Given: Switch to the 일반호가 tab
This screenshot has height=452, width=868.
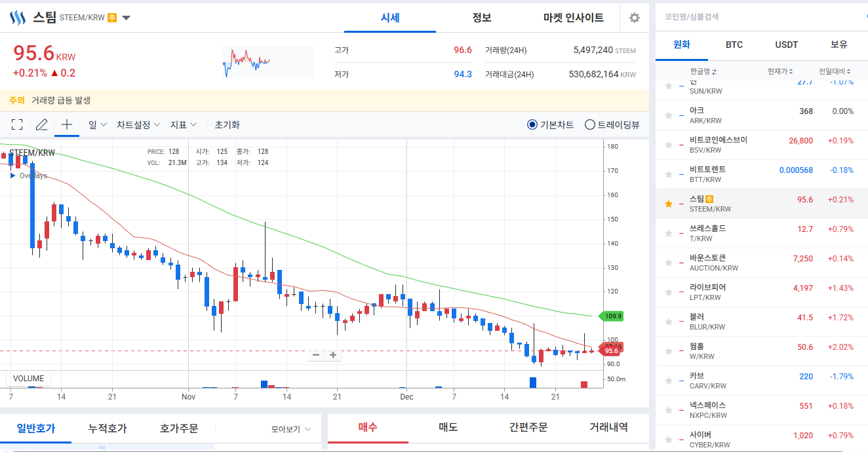Looking at the screenshot, I should 36,428.
